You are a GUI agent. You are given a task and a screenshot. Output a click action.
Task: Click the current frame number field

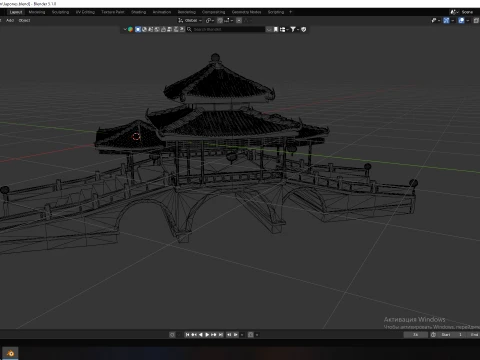pyautogui.click(x=416, y=335)
